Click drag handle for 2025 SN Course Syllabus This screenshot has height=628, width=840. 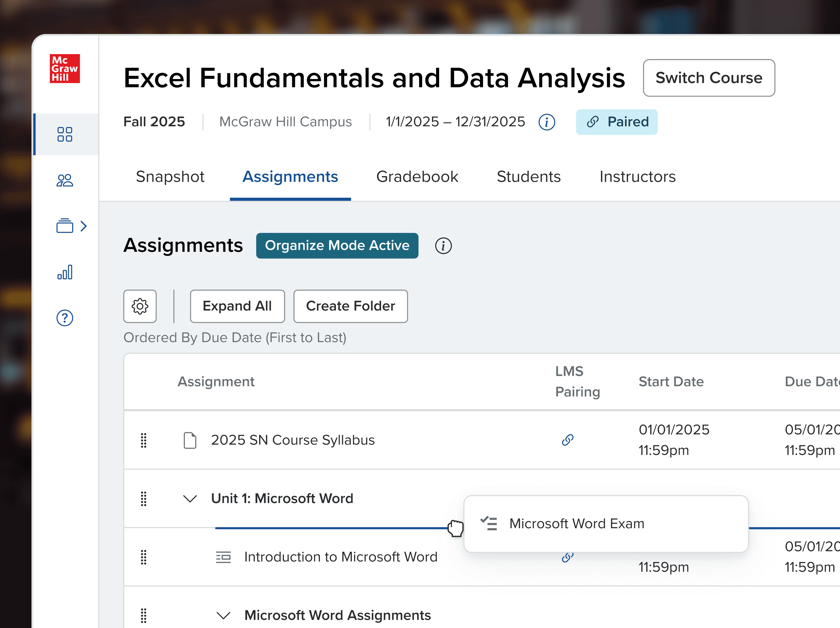tap(143, 440)
